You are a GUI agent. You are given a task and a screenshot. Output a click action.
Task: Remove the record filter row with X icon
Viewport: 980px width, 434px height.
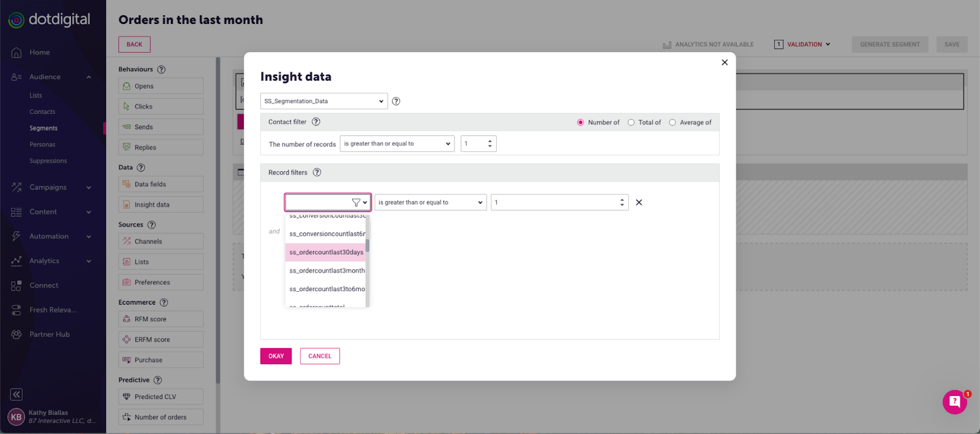(x=639, y=202)
